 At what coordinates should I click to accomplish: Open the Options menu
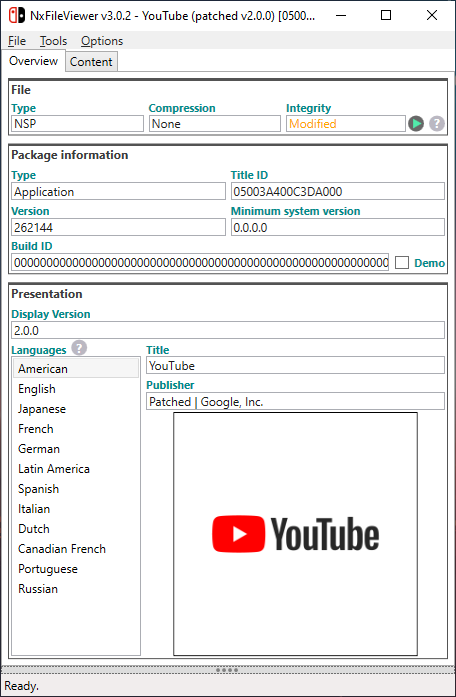102,41
